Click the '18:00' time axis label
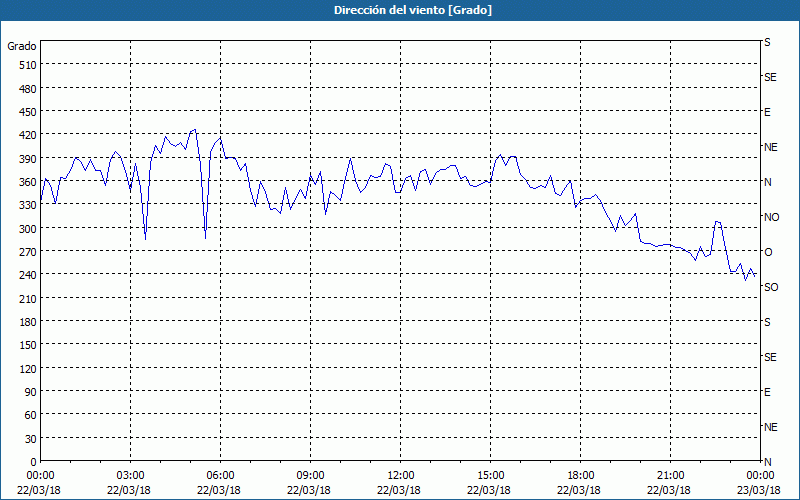 (x=580, y=476)
